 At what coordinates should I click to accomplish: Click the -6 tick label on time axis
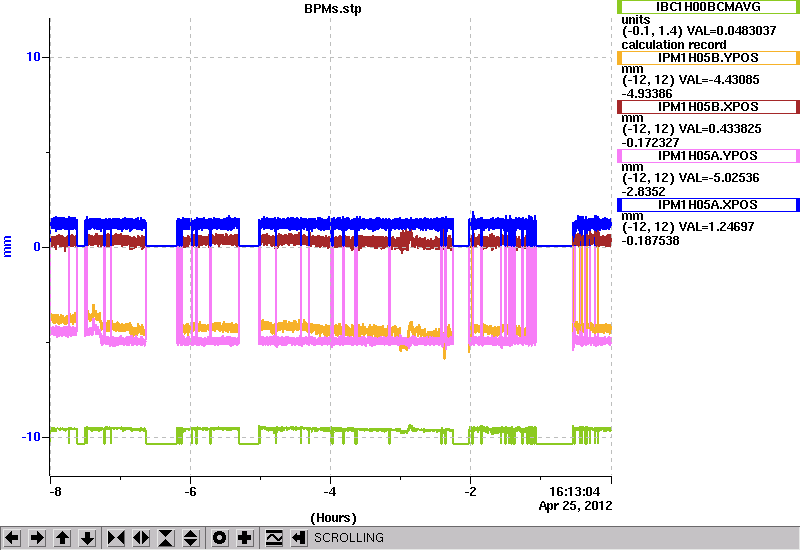click(x=190, y=492)
